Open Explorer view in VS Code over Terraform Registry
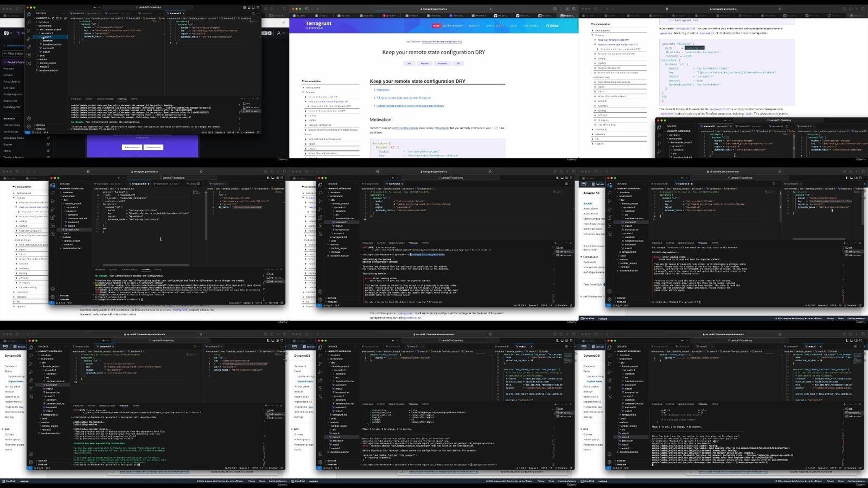 click(x=29, y=14)
